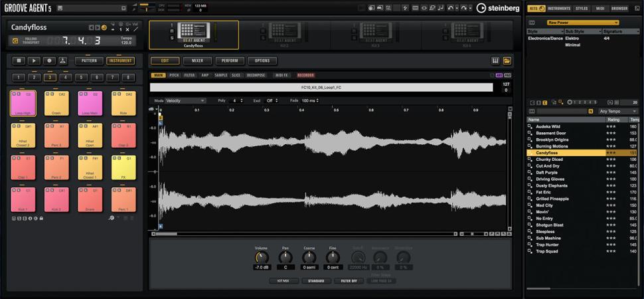Screen dimensions: 644x299
Task: Click the Kit Mix output button
Action: click(x=283, y=281)
